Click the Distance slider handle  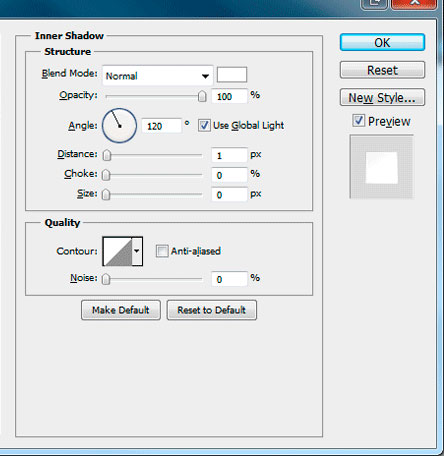tap(107, 155)
